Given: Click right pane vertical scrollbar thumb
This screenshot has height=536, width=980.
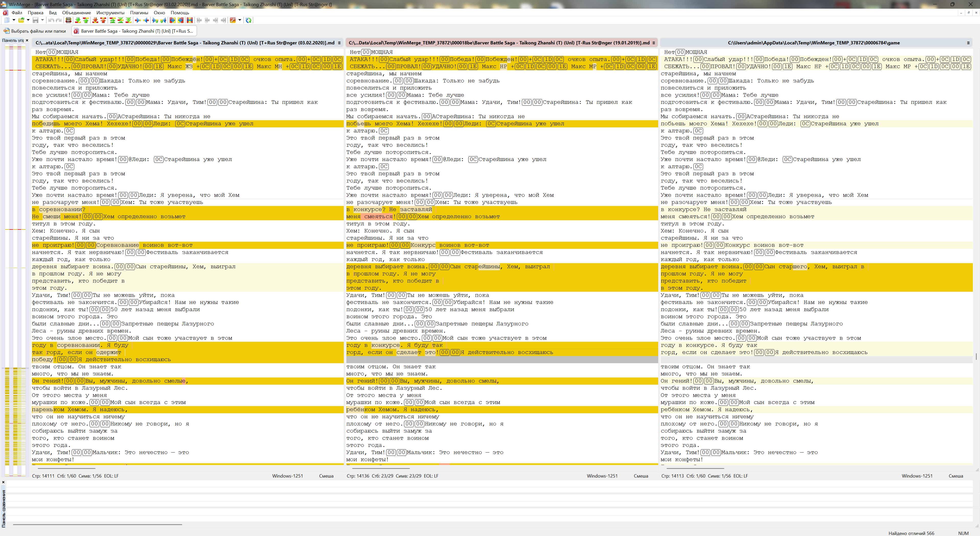Looking at the screenshot, I should (976, 357).
